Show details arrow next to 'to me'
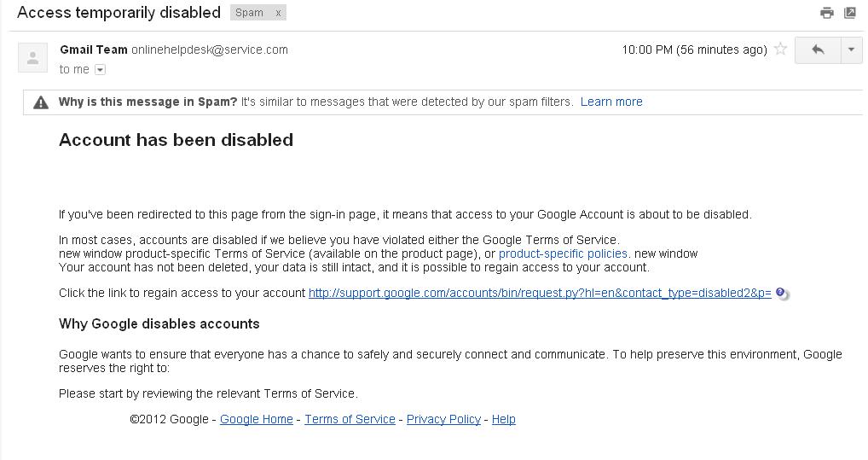Viewport: 868px width, 460px height. (100, 70)
